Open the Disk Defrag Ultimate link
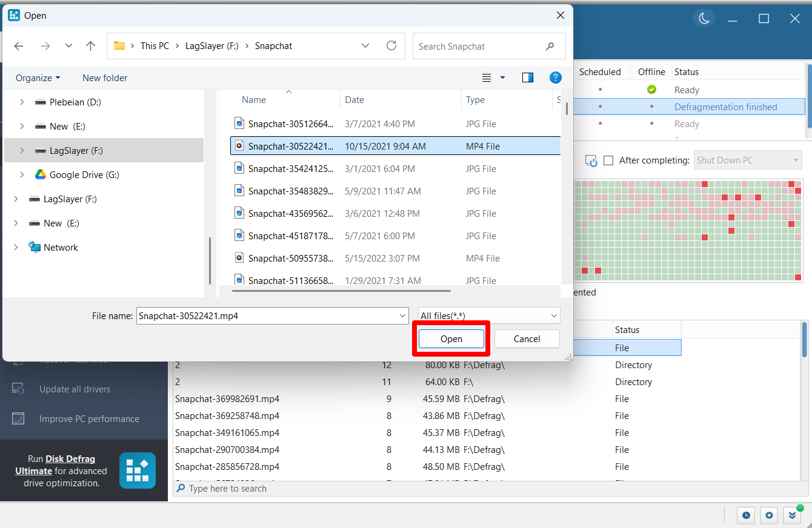This screenshot has height=528, width=812. coord(55,465)
